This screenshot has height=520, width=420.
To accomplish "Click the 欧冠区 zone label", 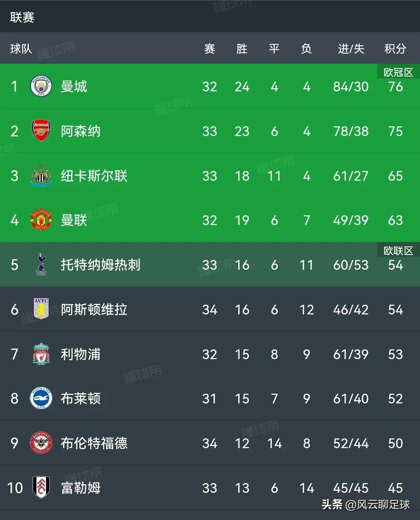I will tap(398, 72).
